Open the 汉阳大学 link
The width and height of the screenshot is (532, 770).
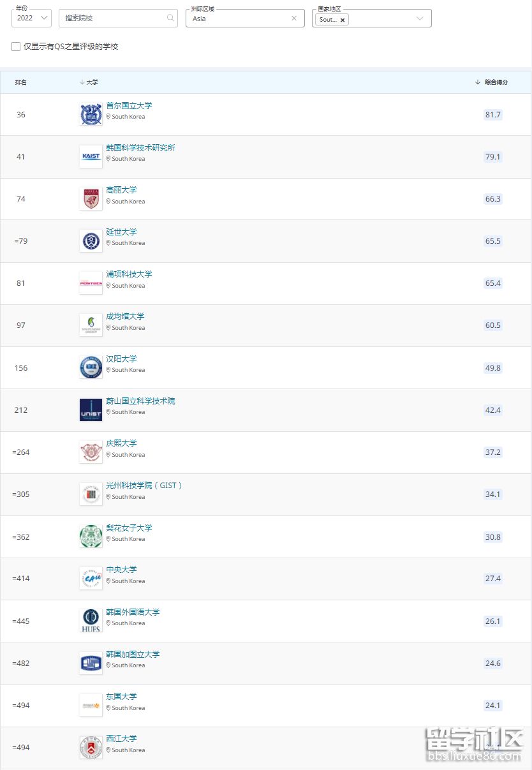(x=121, y=359)
